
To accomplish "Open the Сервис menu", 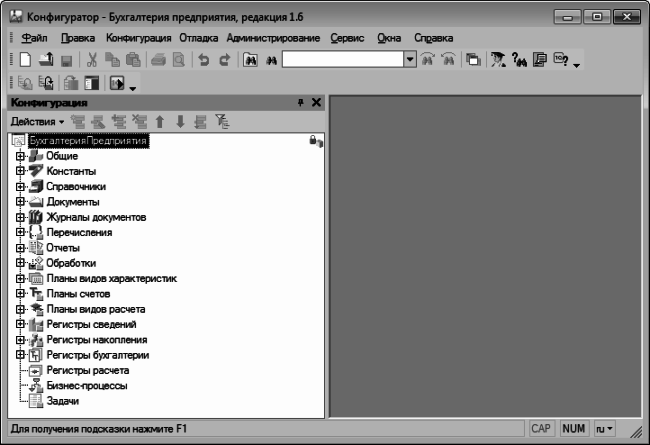I will tap(347, 38).
